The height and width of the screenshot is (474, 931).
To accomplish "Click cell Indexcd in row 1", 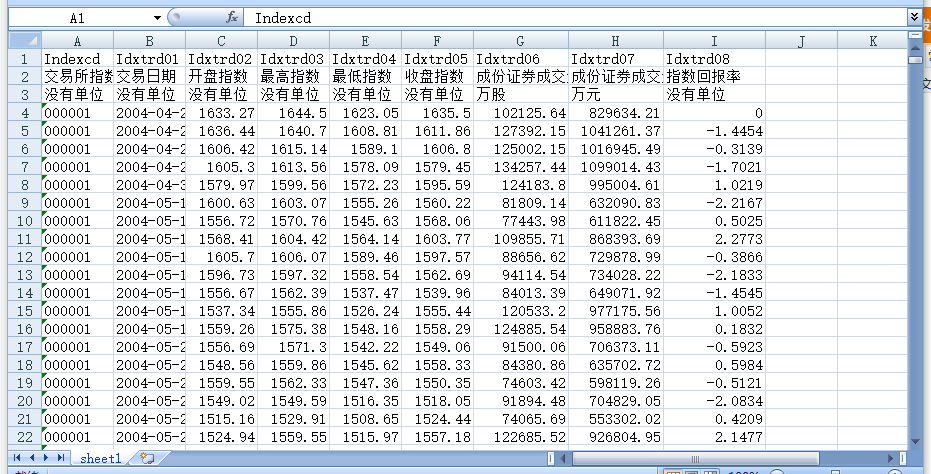I will (x=77, y=59).
